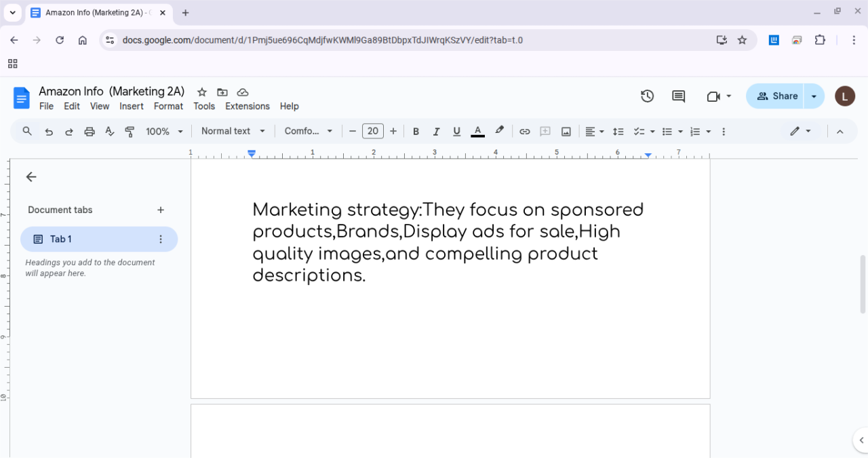
Task: Bookmark this page with star icon
Action: coord(742,40)
